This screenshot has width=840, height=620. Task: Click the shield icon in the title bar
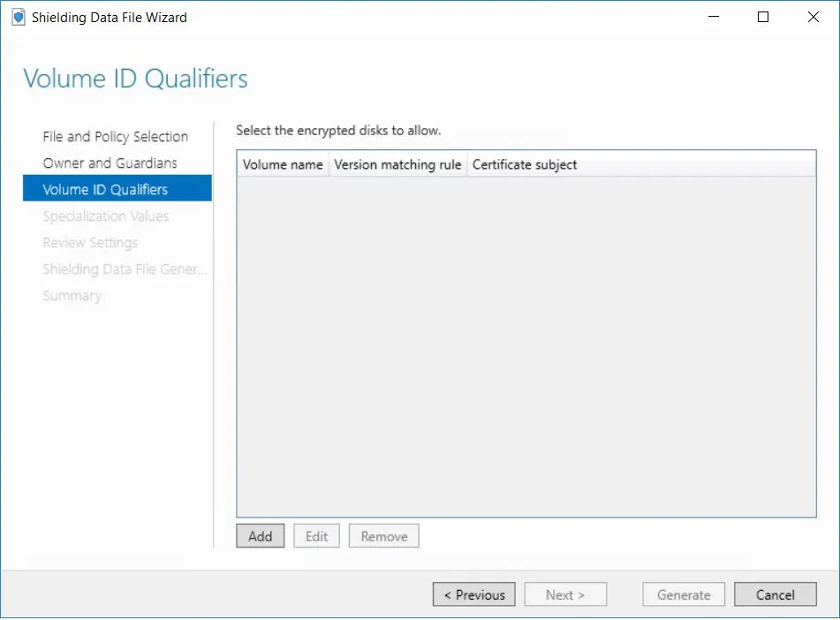19,17
